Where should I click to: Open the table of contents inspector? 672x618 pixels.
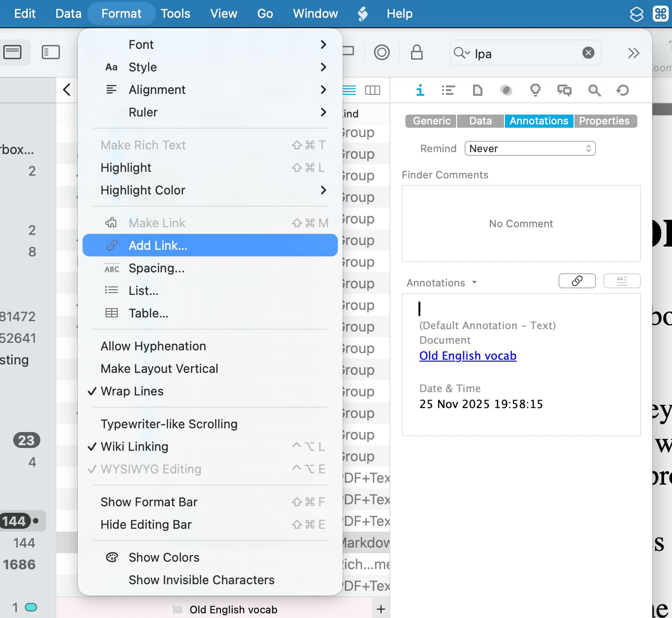coord(448,90)
